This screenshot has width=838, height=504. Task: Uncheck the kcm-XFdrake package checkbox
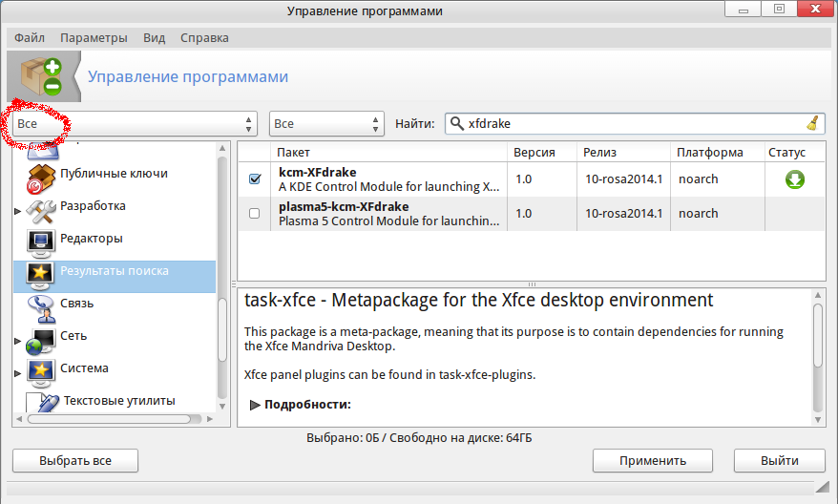(x=255, y=179)
